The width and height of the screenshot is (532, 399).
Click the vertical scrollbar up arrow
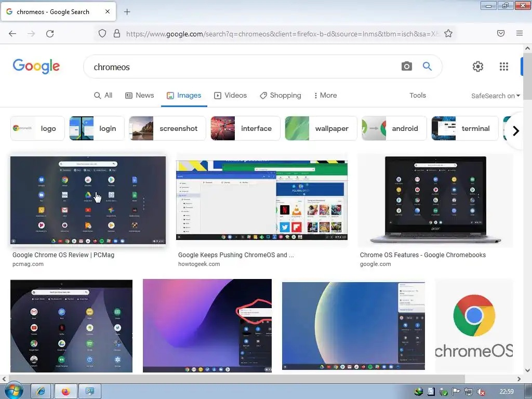click(x=528, y=48)
